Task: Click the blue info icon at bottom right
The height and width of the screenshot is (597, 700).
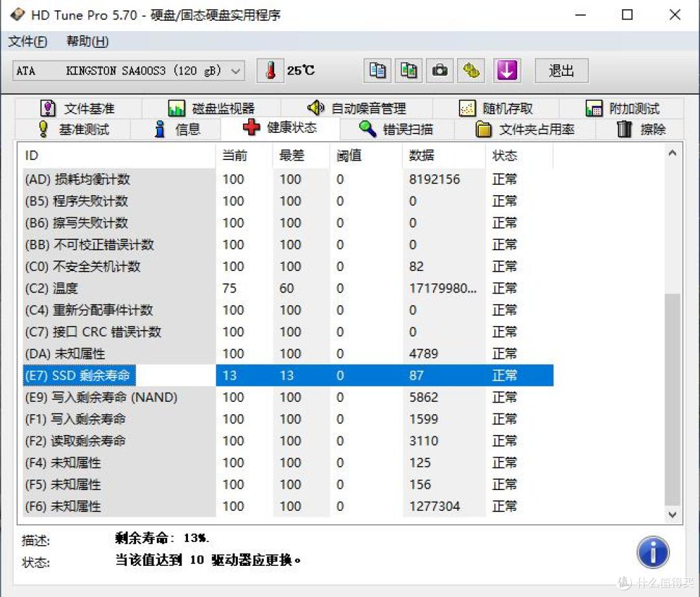Action: [x=653, y=552]
